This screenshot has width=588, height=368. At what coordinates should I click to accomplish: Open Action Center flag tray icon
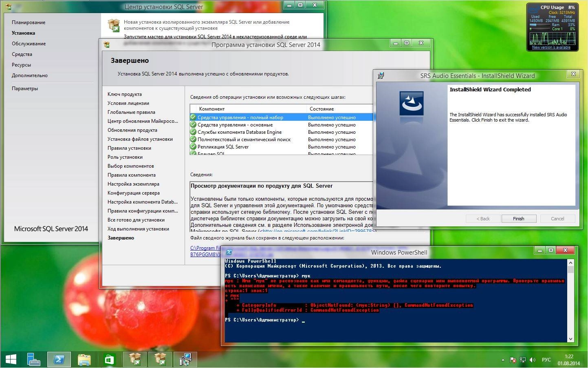click(x=513, y=360)
